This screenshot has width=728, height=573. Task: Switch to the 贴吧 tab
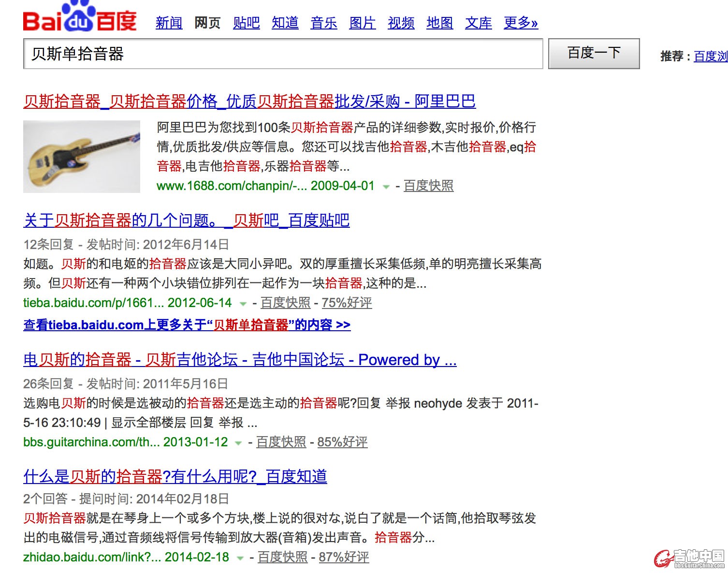[246, 23]
